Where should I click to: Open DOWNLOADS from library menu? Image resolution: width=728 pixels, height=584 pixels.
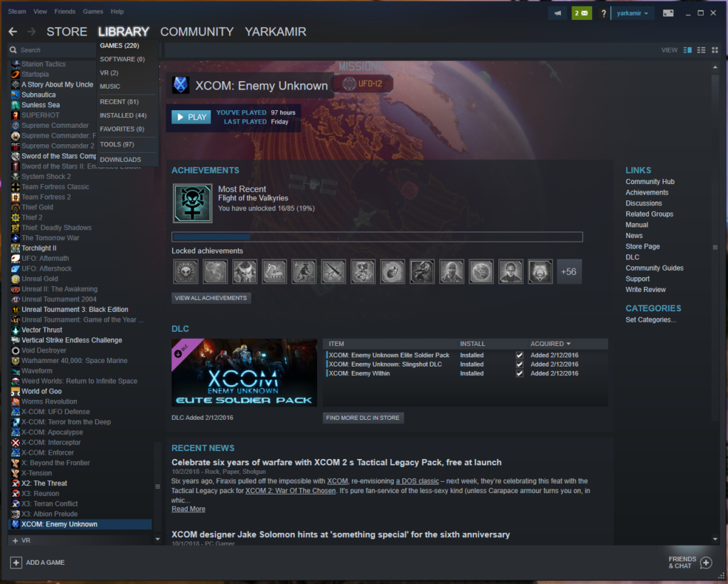click(120, 160)
